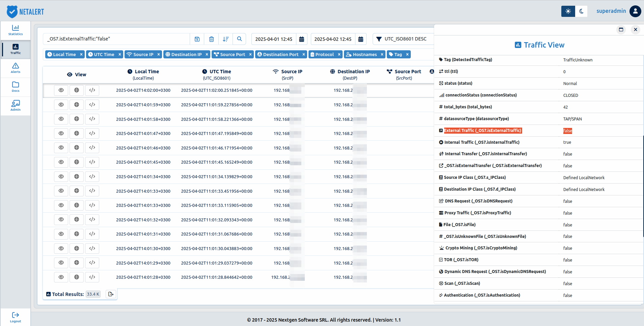Delete the query with the trash icon
Screen dimensions: 644x326
211,39
